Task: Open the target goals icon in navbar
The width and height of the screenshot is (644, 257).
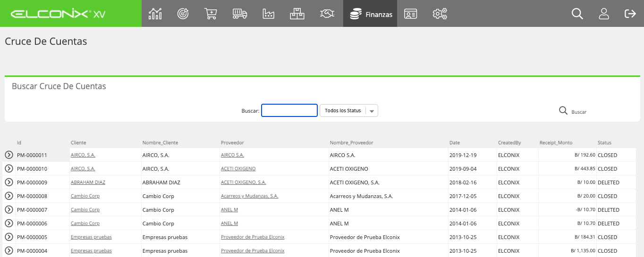Action: (x=183, y=14)
